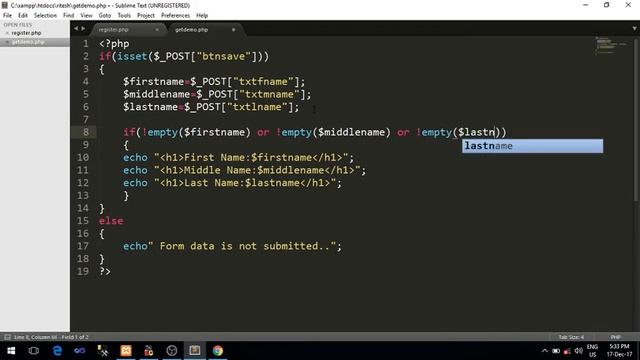Change the Tab Size setting

pyautogui.click(x=571, y=337)
